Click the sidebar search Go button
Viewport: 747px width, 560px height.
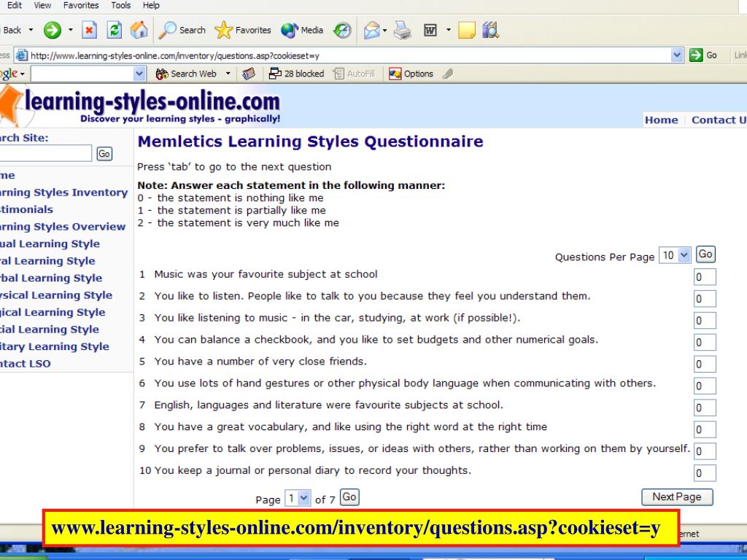104,154
